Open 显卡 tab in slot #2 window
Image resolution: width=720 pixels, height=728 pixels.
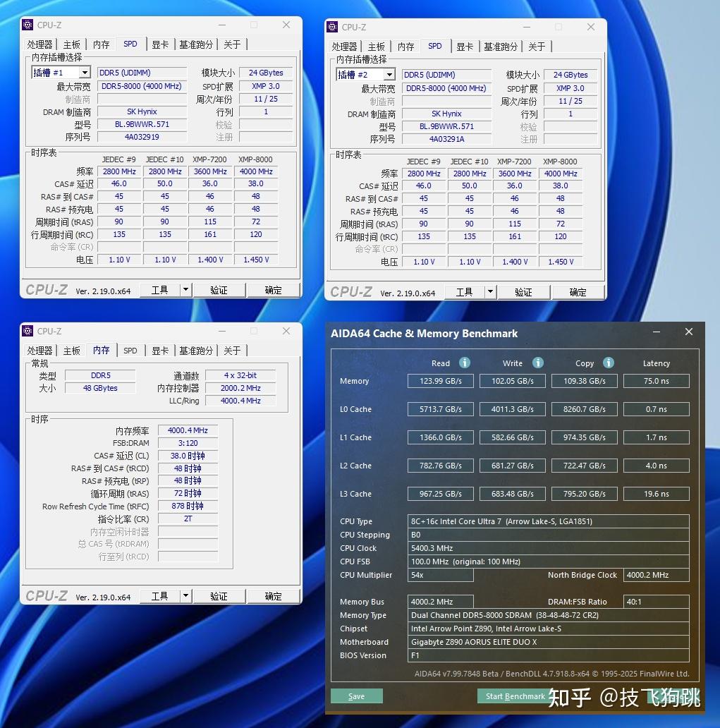click(x=465, y=47)
